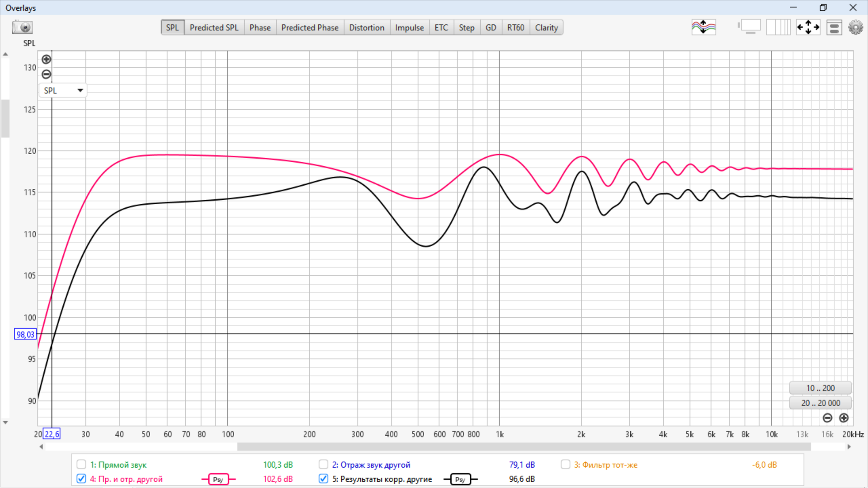Enable trace 3: Фильтр тот-же checkbox

565,465
